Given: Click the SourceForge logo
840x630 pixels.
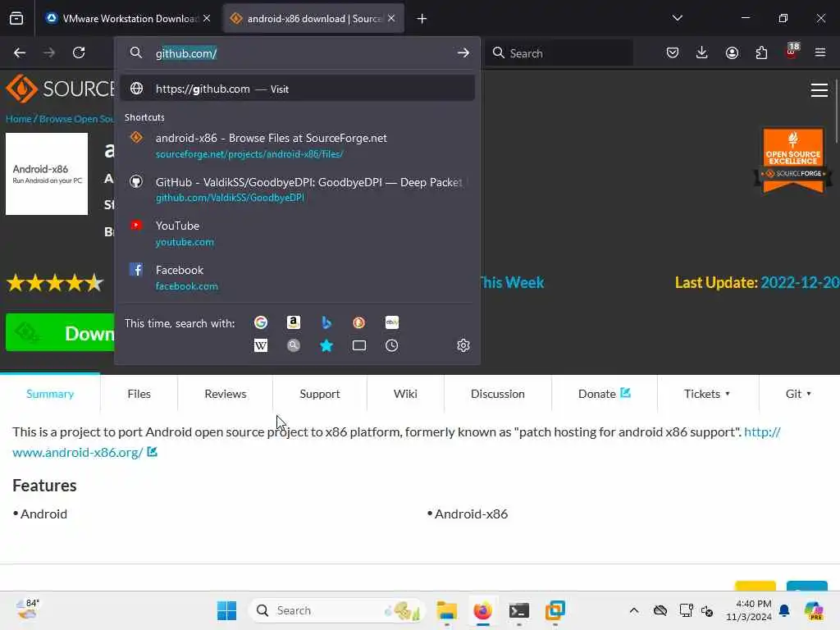Looking at the screenshot, I should 60,89.
